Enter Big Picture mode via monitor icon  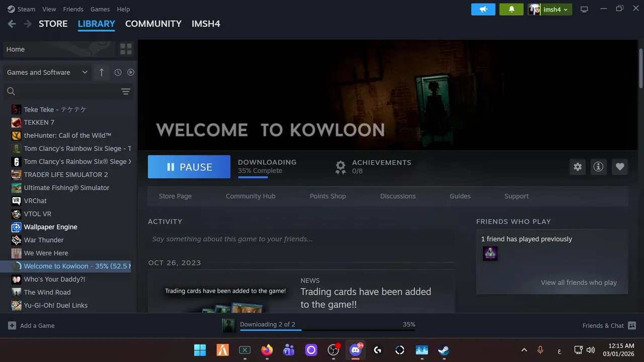coord(584,9)
